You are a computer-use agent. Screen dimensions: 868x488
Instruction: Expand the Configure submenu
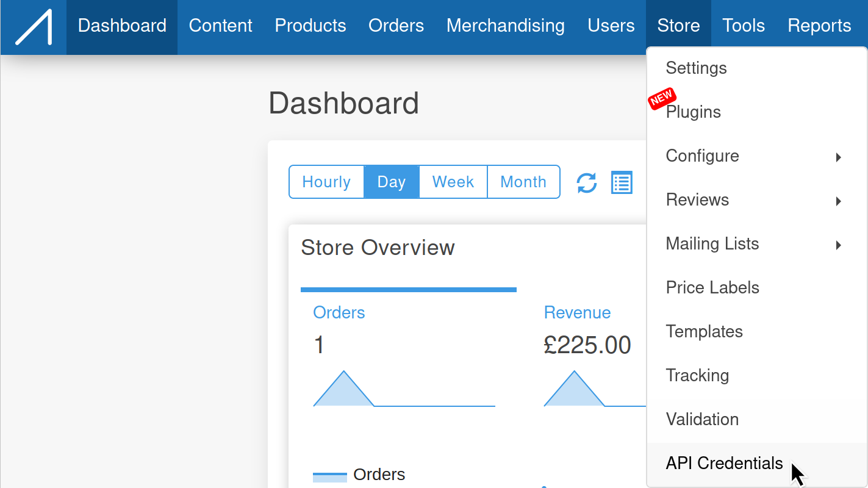click(756, 156)
